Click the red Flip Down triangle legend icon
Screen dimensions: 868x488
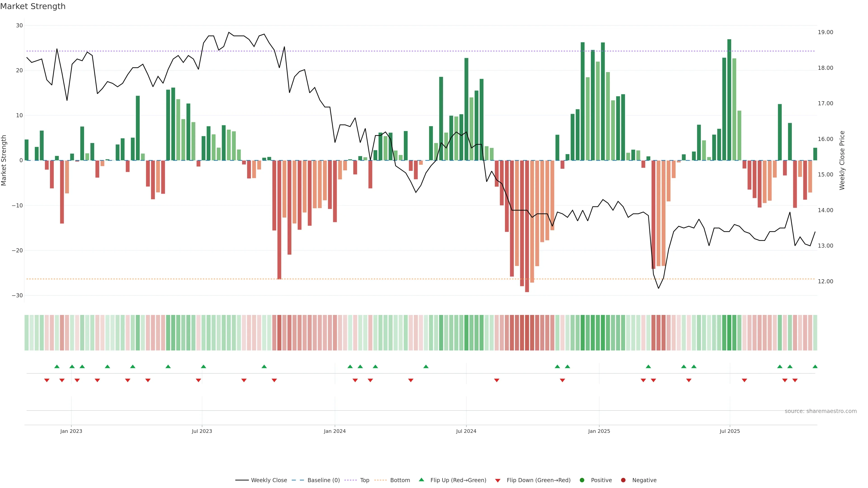pyautogui.click(x=498, y=480)
